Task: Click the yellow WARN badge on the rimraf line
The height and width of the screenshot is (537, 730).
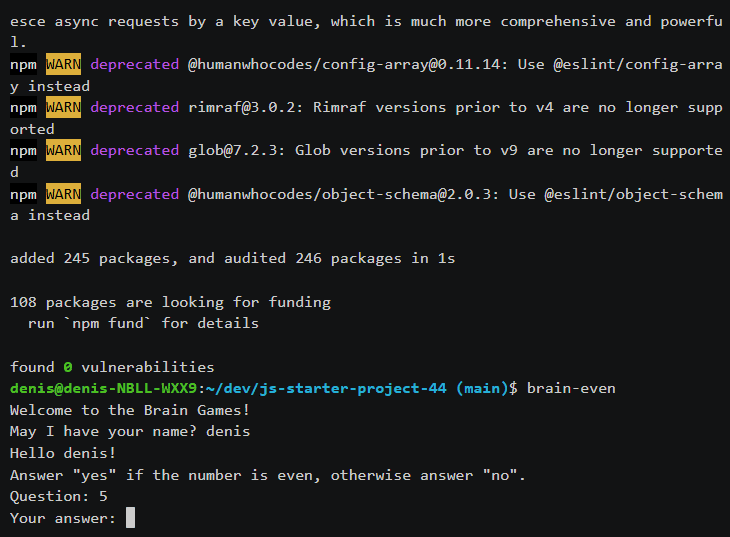Action: tap(63, 108)
